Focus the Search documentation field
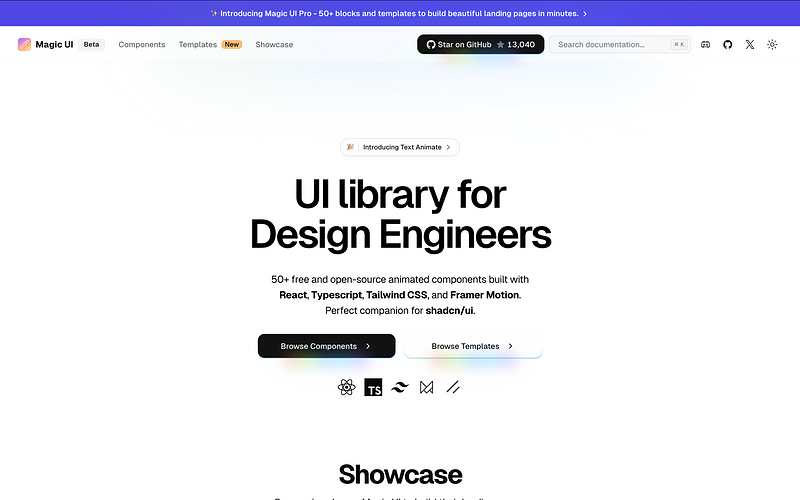The width and height of the screenshot is (800, 500). tap(620, 44)
